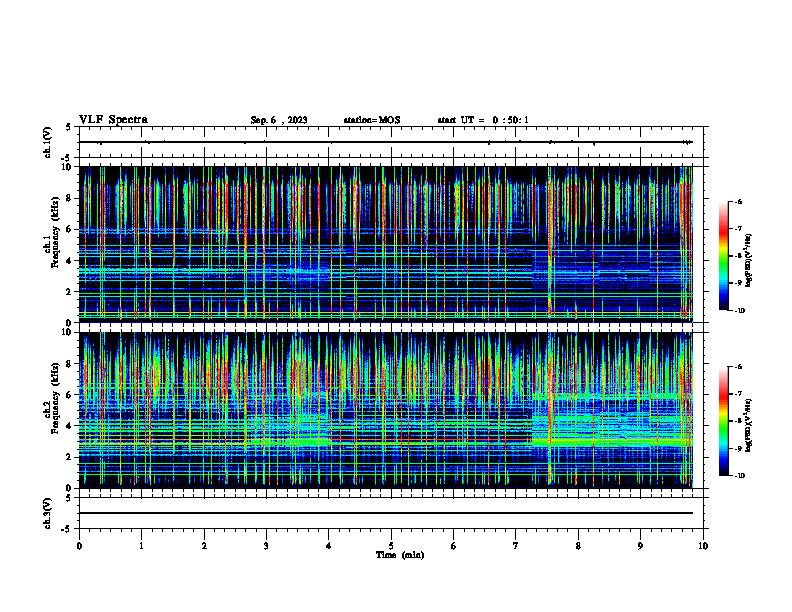Click time axis tick label "9"

(x=640, y=546)
